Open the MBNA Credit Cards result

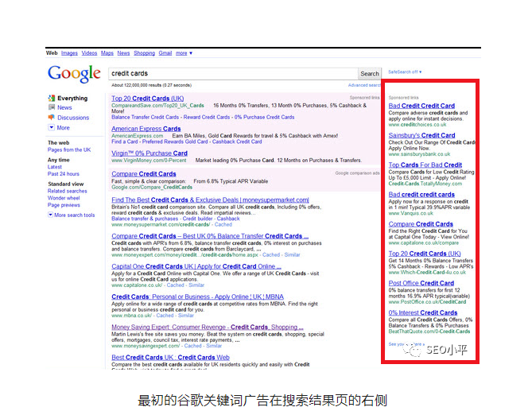pos(197,297)
